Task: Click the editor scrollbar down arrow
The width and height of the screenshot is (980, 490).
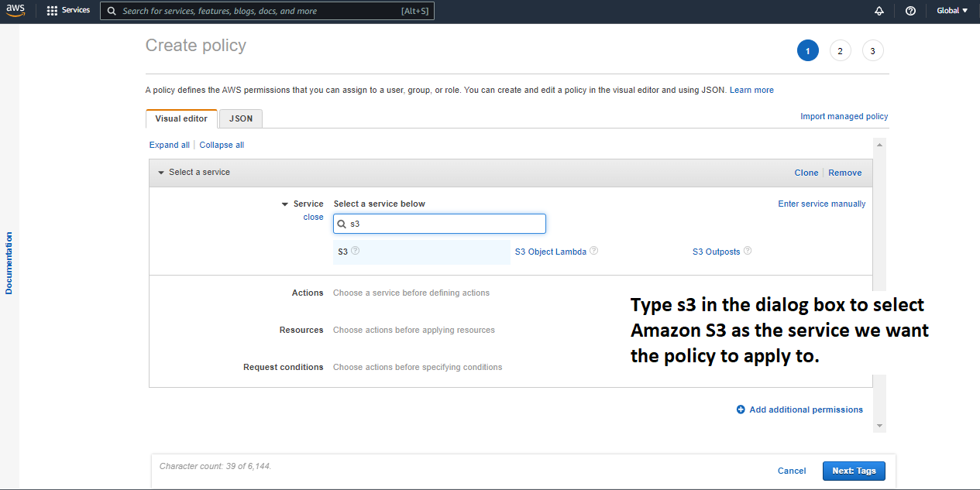Action: click(879, 426)
